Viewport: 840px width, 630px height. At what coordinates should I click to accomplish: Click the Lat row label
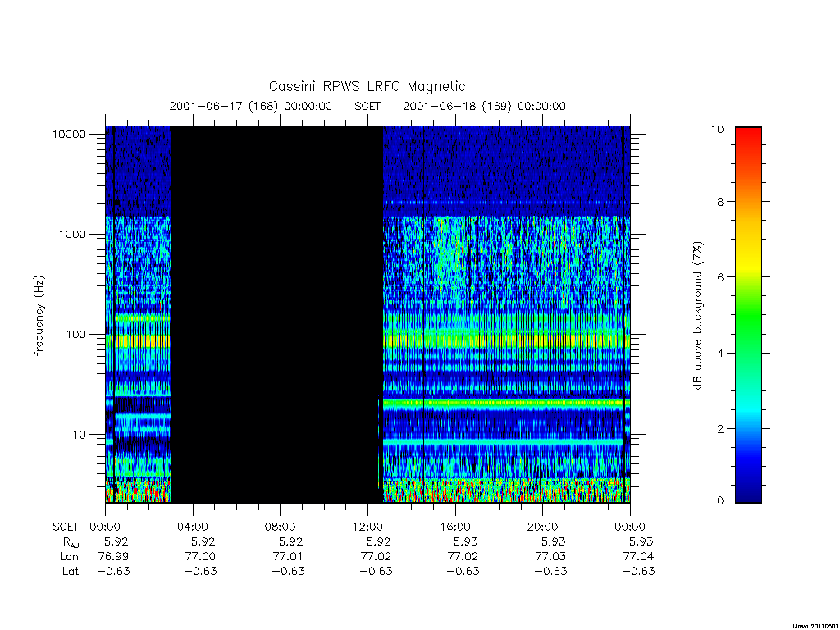(71, 572)
